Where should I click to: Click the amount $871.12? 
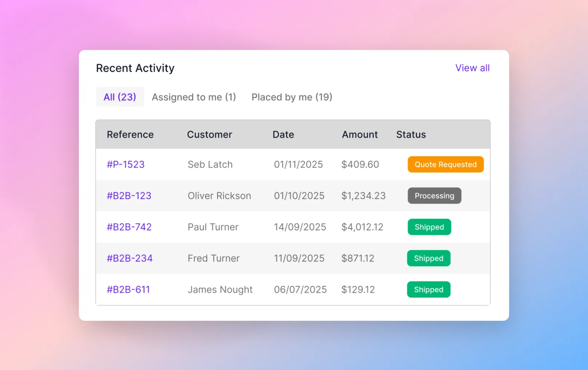tap(358, 259)
